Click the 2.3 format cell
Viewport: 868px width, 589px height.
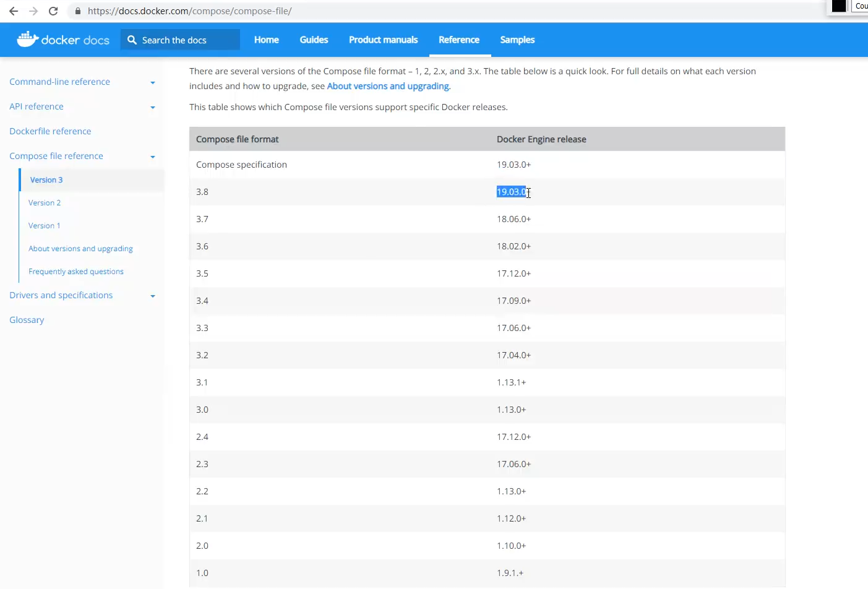point(202,464)
